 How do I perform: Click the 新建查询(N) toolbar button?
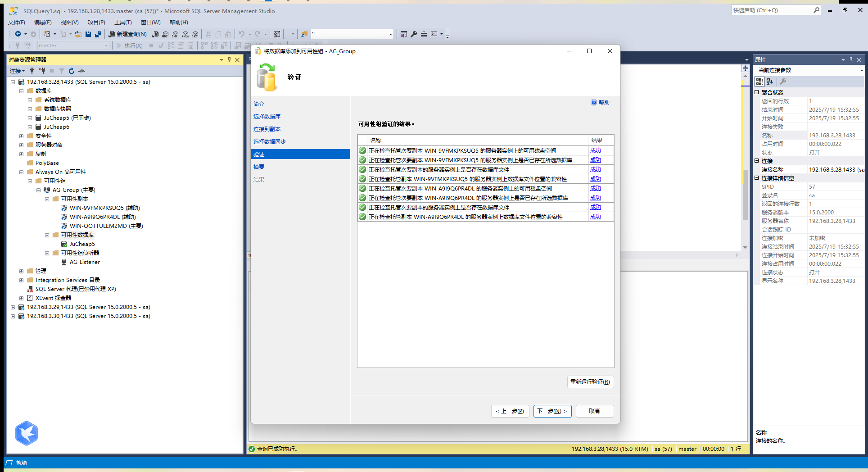[x=128, y=34]
